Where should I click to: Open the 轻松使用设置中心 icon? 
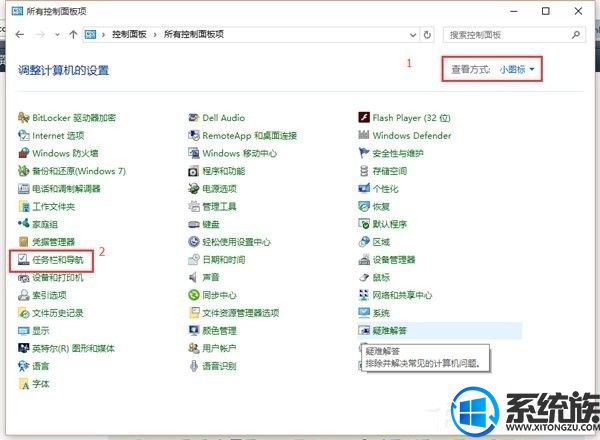[x=194, y=242]
